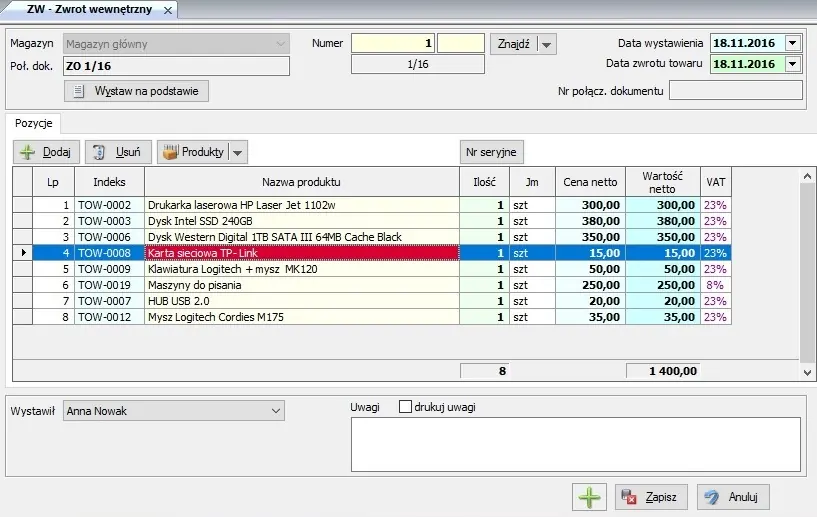Click the Ilość column header
Screen dimensions: 817x517
tap(485, 182)
